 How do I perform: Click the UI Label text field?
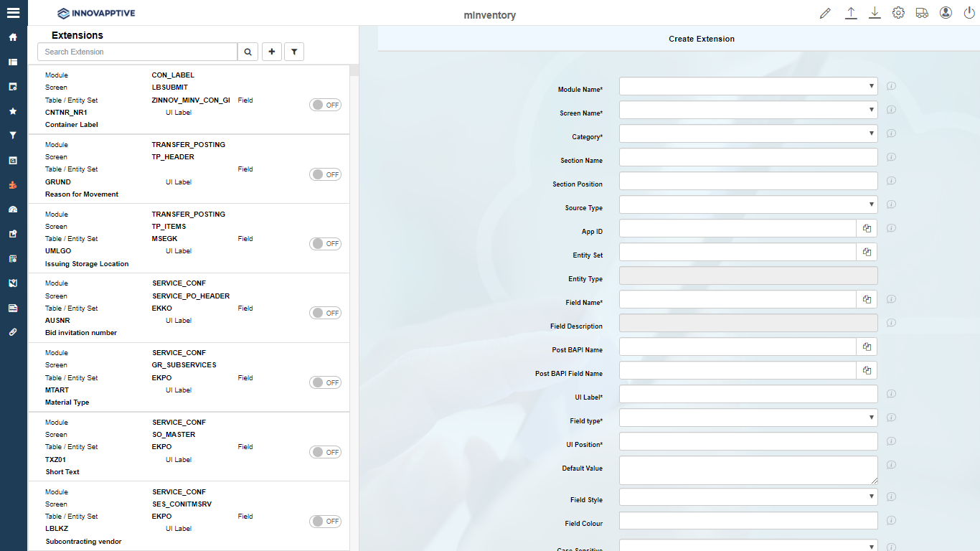click(x=748, y=394)
